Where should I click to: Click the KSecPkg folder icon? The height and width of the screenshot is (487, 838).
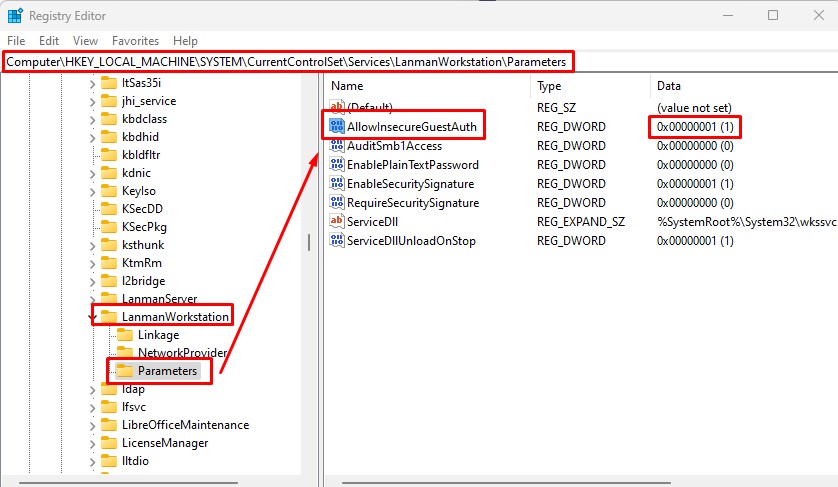click(x=109, y=227)
